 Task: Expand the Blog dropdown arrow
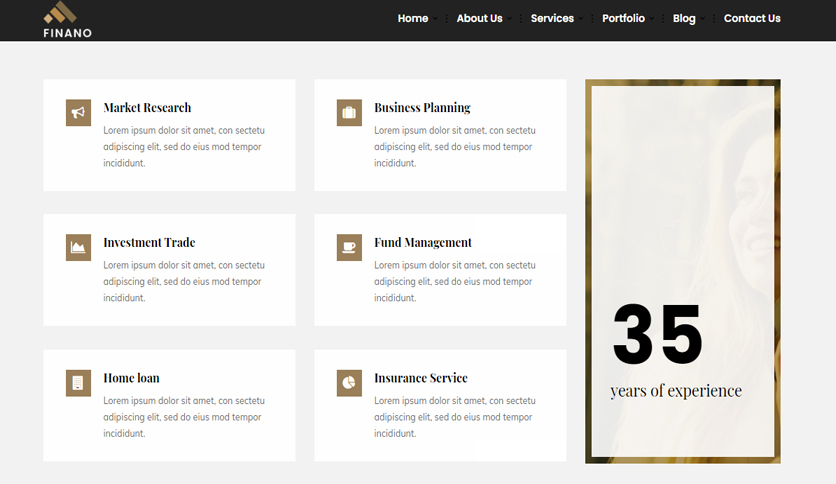(x=703, y=19)
